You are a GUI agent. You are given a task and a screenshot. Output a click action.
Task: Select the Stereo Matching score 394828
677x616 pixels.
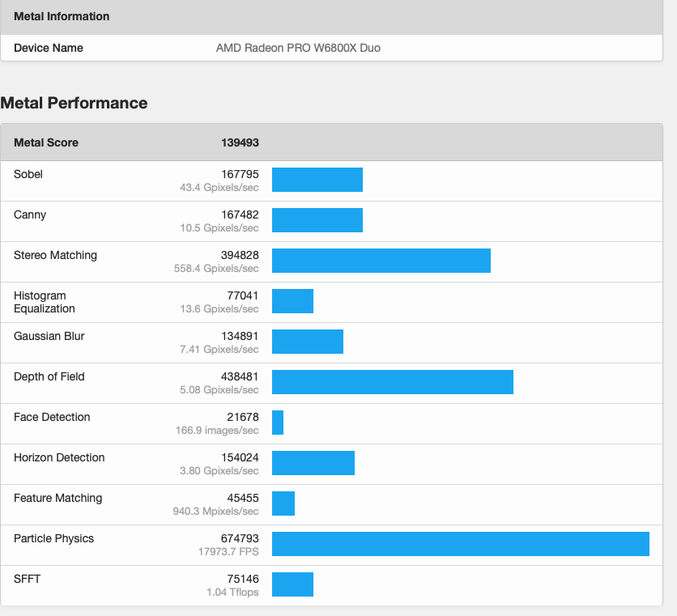pyautogui.click(x=240, y=256)
